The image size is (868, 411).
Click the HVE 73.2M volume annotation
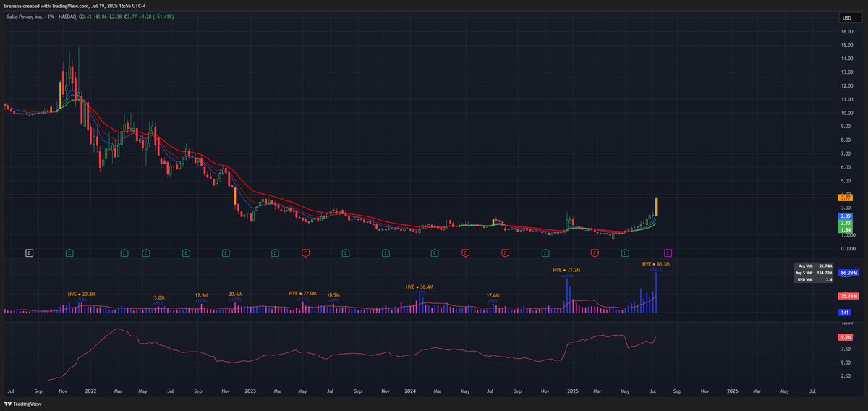(x=567, y=270)
